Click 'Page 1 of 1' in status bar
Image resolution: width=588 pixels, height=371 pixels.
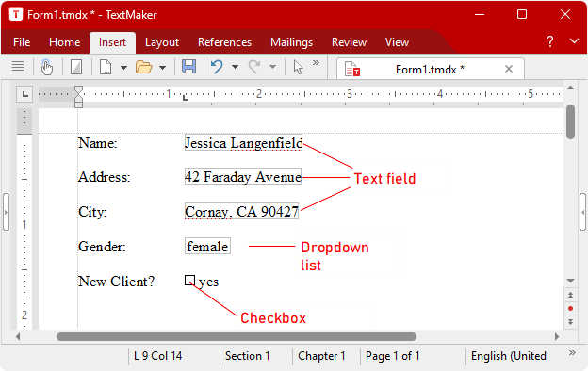coord(393,356)
